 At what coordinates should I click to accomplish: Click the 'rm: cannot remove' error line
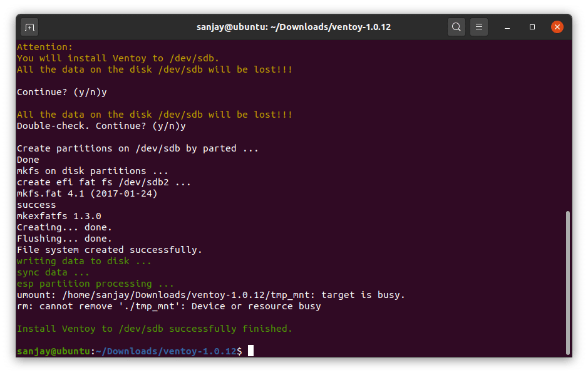(168, 306)
